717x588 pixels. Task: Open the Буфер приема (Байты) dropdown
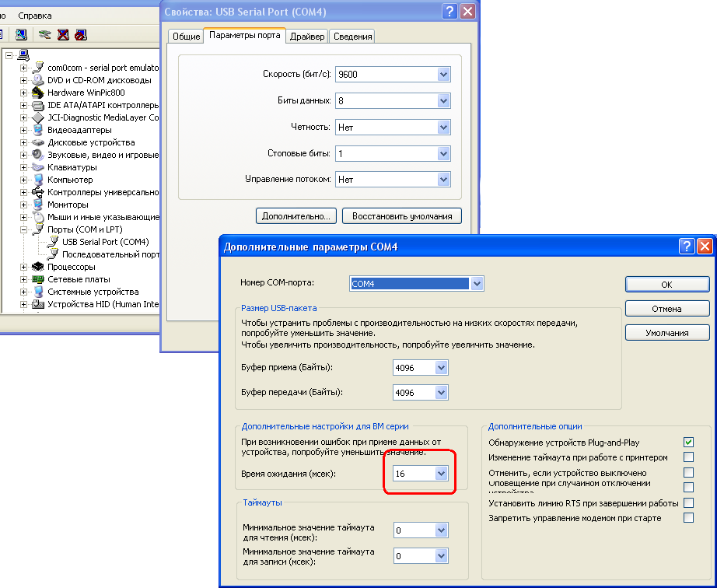click(441, 367)
